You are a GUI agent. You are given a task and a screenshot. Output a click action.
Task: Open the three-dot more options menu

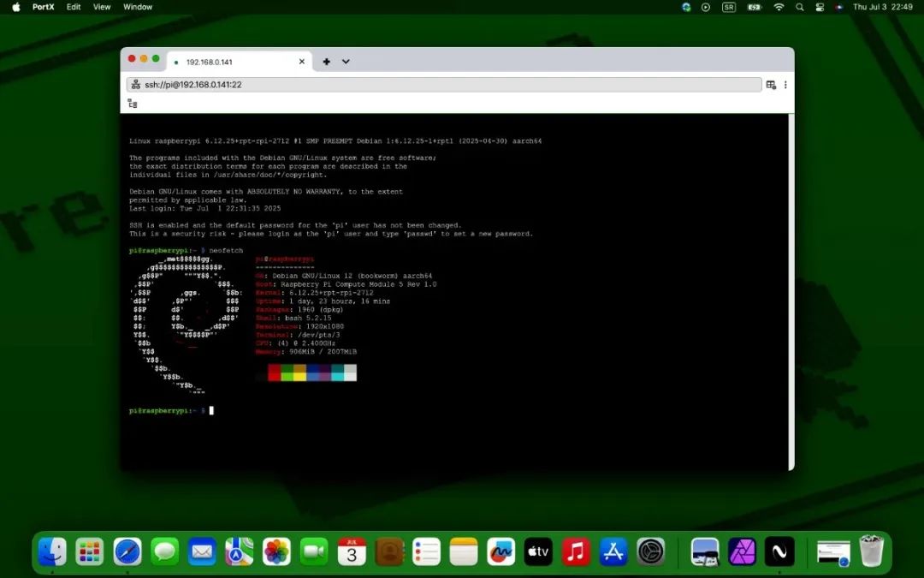coord(785,85)
